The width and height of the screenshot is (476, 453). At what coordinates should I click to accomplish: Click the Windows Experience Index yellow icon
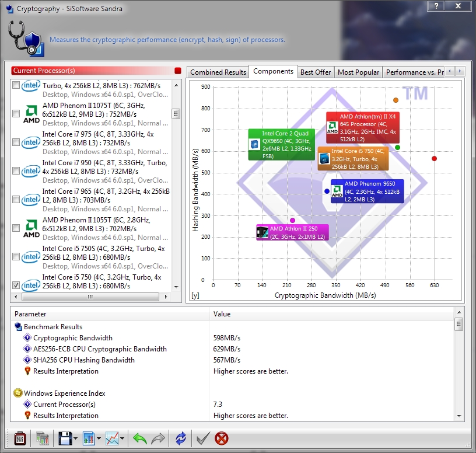point(18,393)
